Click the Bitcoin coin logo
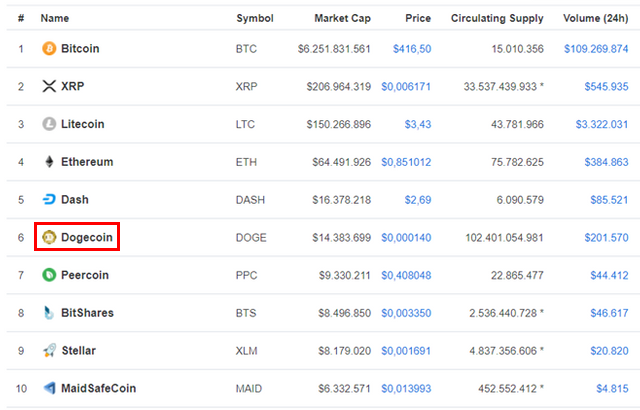This screenshot has height=410, width=640. [x=49, y=49]
